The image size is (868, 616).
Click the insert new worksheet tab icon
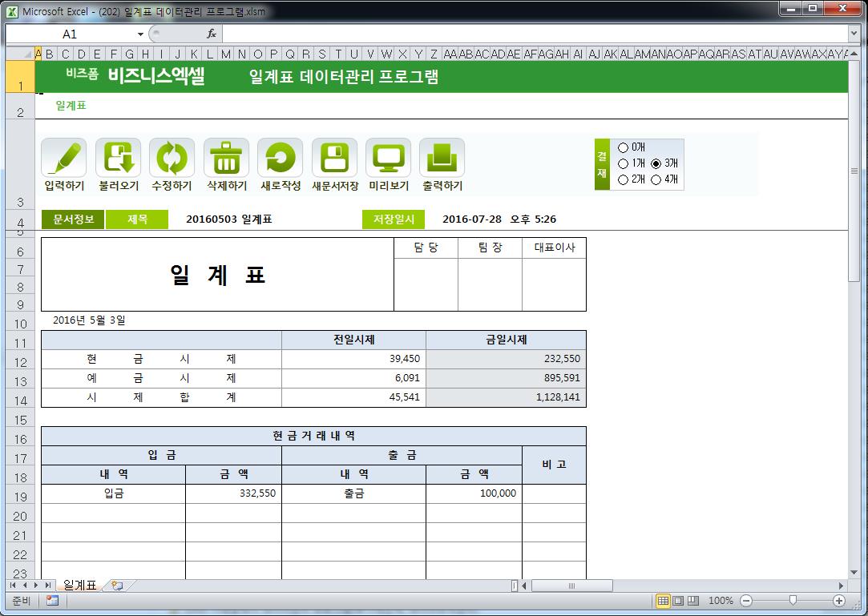click(x=117, y=585)
